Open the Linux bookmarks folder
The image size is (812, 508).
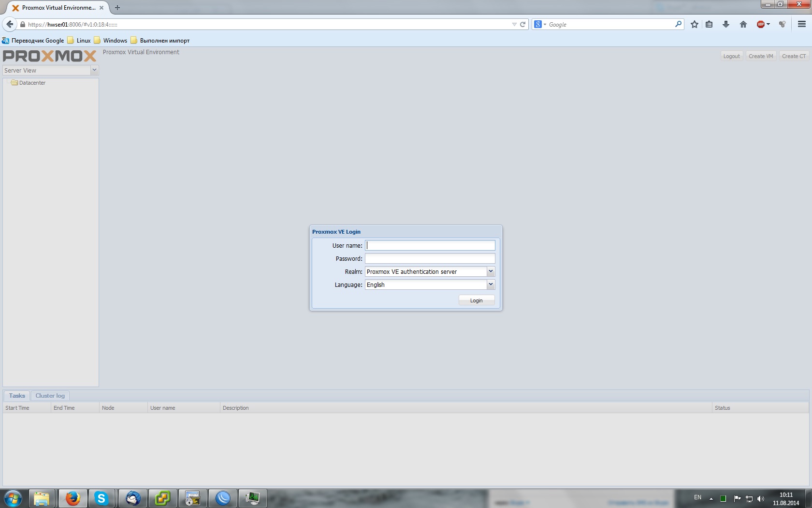(x=79, y=41)
